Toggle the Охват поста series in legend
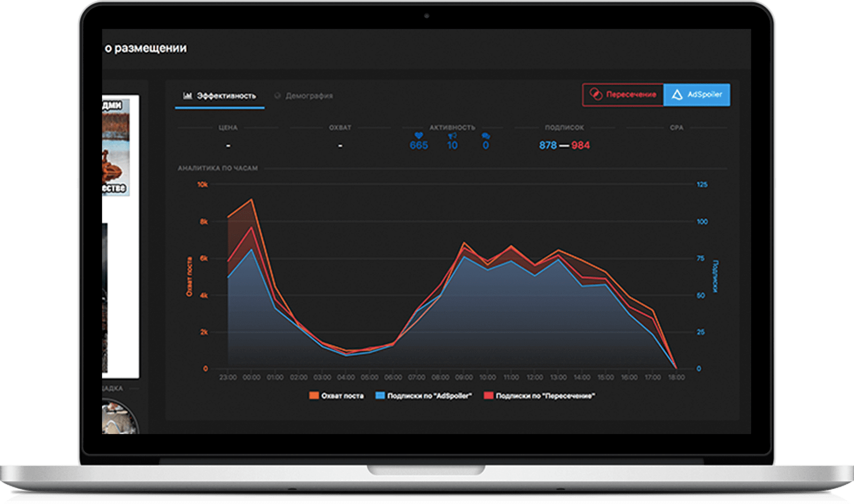854x504 pixels. point(342,396)
